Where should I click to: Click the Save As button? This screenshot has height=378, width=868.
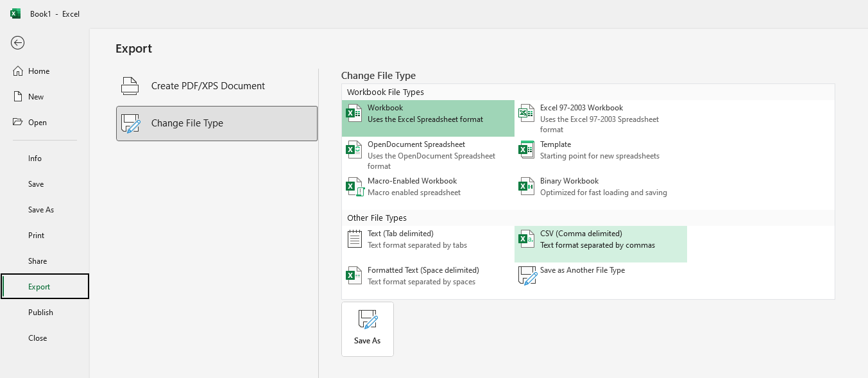click(367, 328)
